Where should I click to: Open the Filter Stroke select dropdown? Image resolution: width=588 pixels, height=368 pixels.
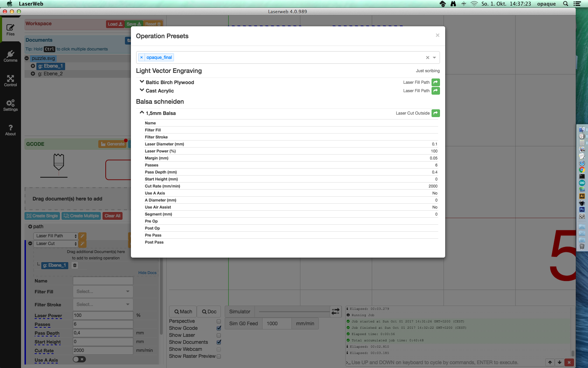pos(103,305)
